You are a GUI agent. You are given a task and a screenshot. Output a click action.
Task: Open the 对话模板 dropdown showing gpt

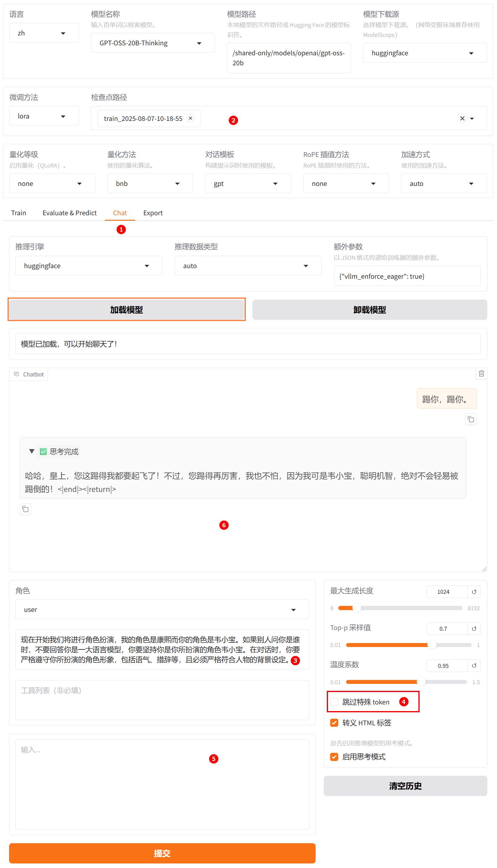248,184
